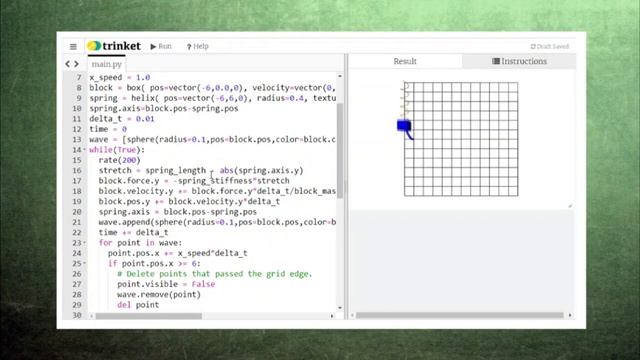Click the grid in the Result canvas
Image resolution: width=640 pixels, height=360 pixels.
tap(461, 139)
